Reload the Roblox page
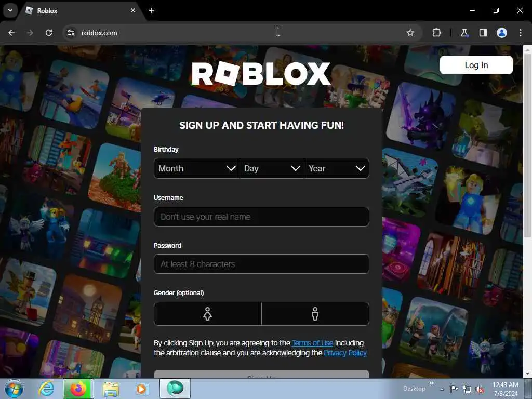The width and height of the screenshot is (532, 399). coord(49,33)
